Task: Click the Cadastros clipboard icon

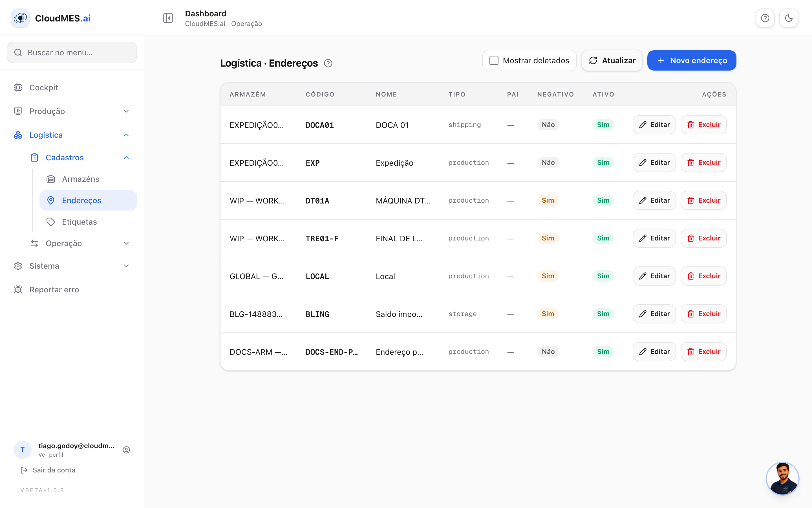Action: coord(35,157)
